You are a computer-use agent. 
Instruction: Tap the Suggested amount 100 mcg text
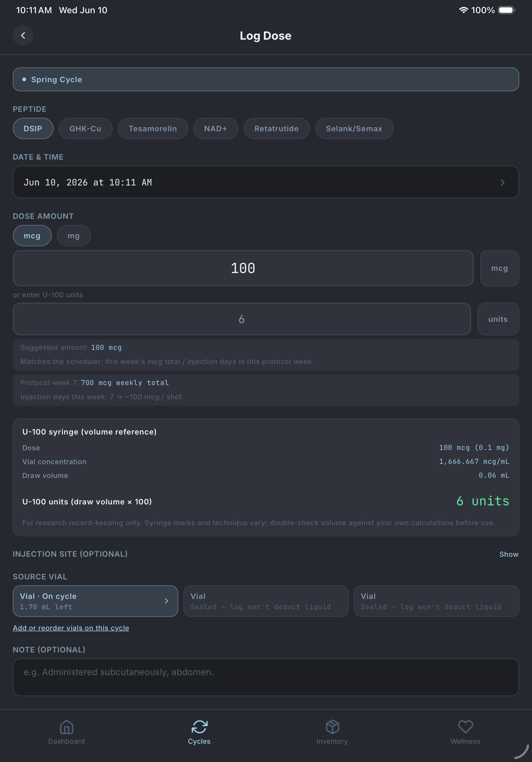(x=71, y=347)
